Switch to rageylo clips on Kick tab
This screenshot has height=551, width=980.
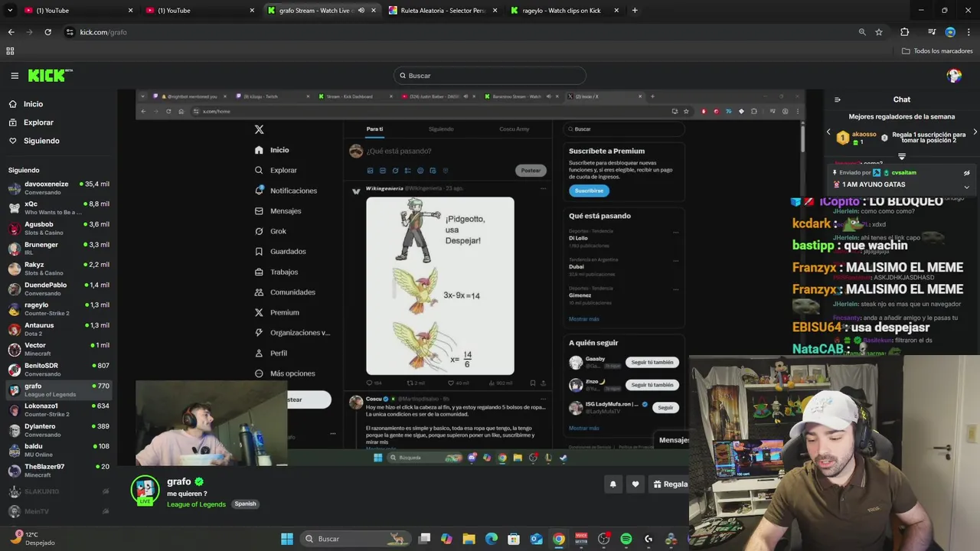564,11
